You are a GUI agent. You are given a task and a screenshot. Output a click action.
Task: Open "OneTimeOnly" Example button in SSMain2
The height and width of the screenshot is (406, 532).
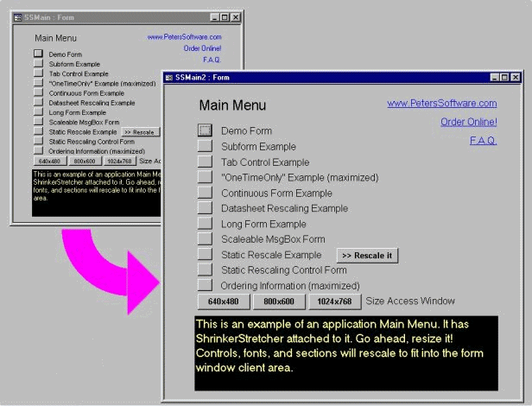point(205,177)
